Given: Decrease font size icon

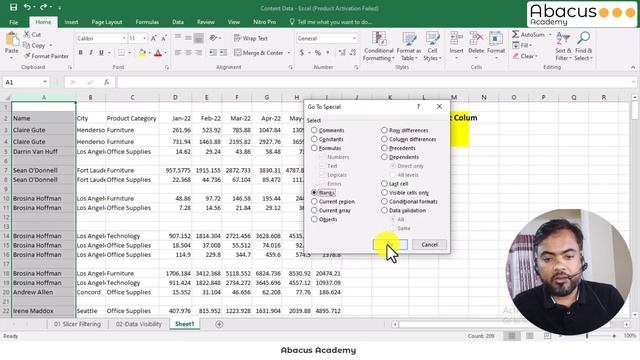Looking at the screenshot, I should (x=164, y=38).
